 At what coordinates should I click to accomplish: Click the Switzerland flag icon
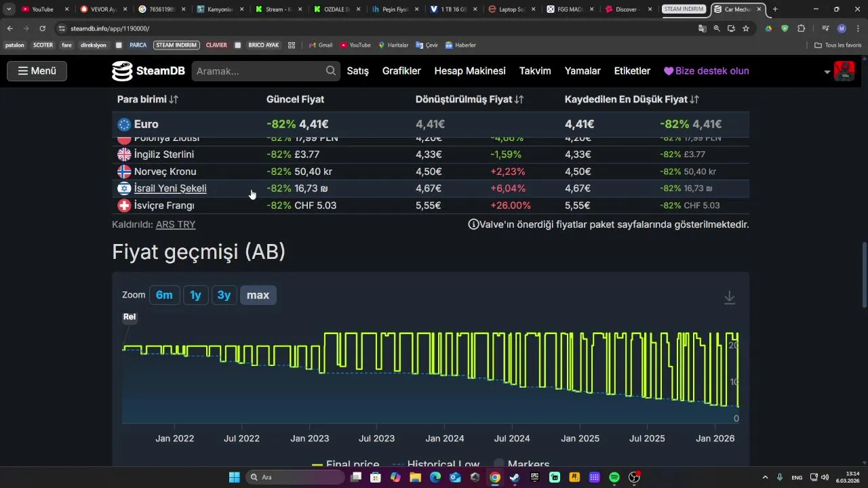(124, 205)
